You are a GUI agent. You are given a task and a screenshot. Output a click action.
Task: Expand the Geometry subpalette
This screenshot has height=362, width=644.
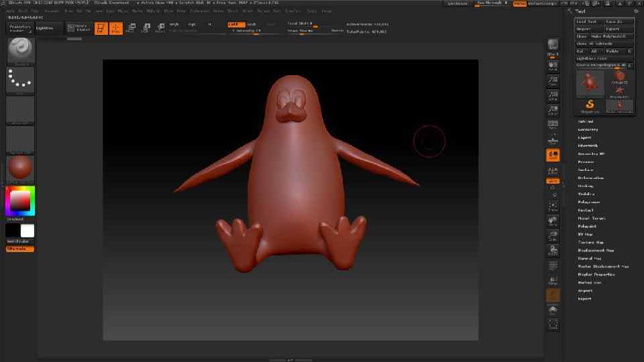click(x=588, y=129)
